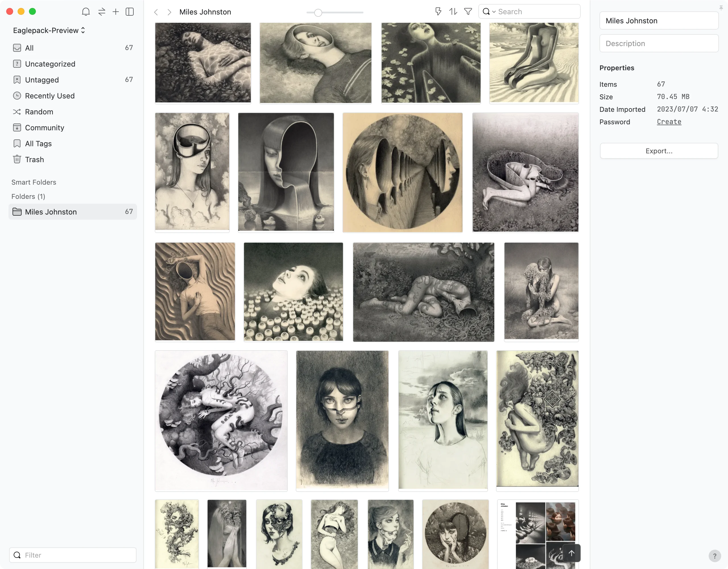Screen dimensions: 728x569
Task: Open search options magnifier dropdown
Action: tap(489, 12)
